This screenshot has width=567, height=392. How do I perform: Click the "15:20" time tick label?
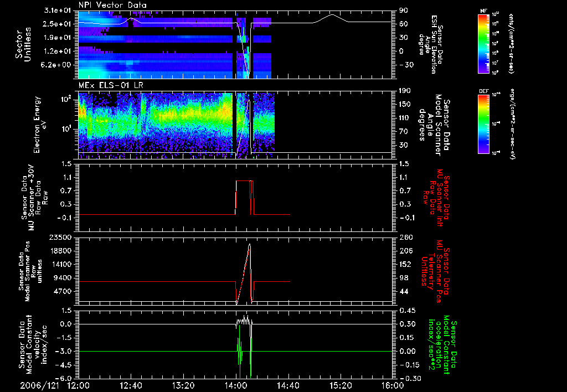(x=341, y=385)
